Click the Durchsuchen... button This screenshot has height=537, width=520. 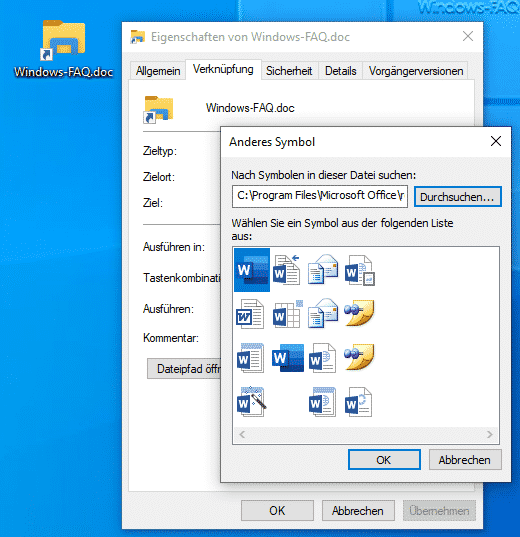tap(458, 197)
